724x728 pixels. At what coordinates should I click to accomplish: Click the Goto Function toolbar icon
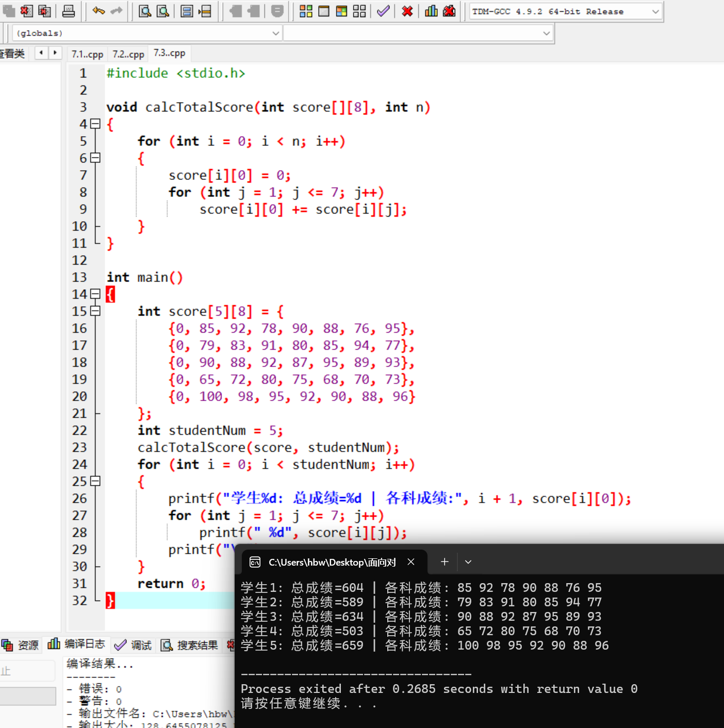[x=187, y=11]
